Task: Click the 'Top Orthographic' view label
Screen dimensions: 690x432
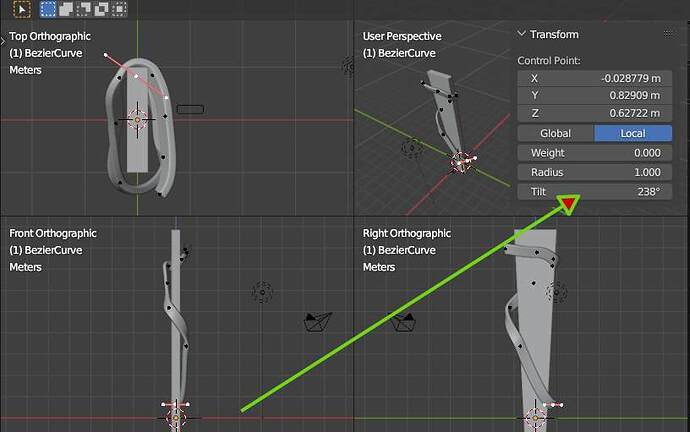Action: click(x=50, y=37)
